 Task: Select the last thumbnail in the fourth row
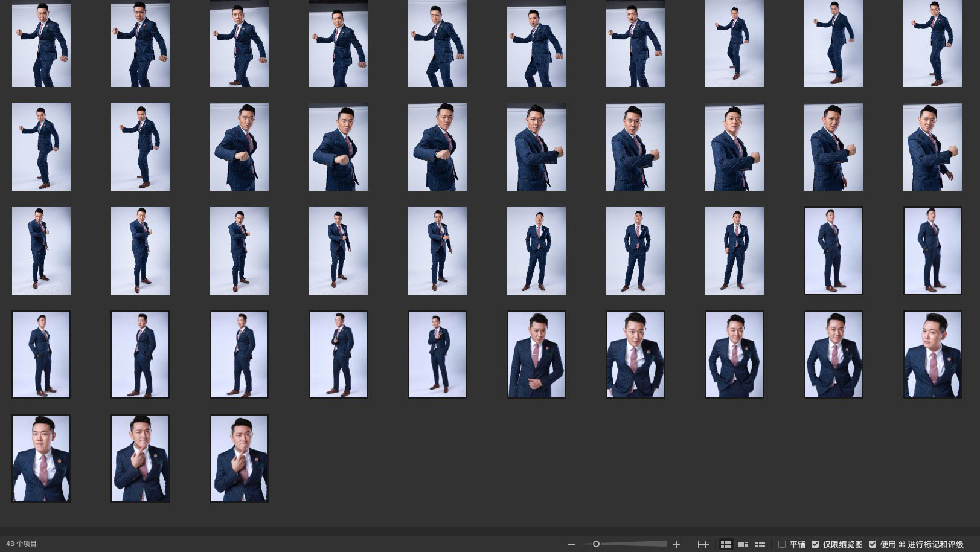point(932,355)
